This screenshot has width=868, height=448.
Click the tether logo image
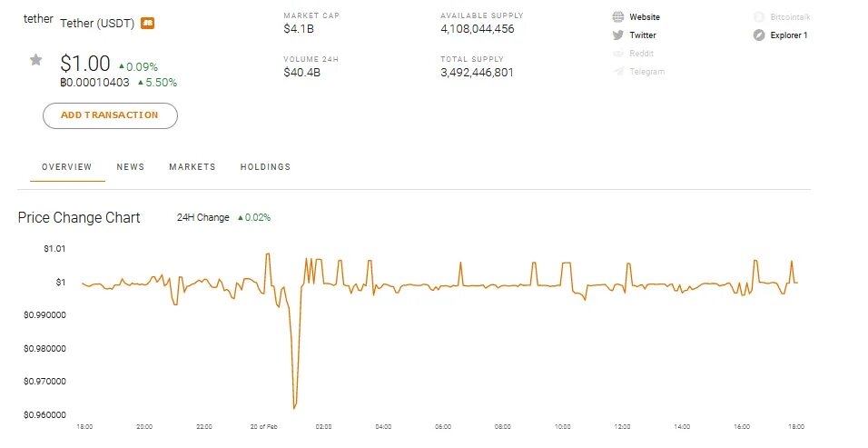38,19
